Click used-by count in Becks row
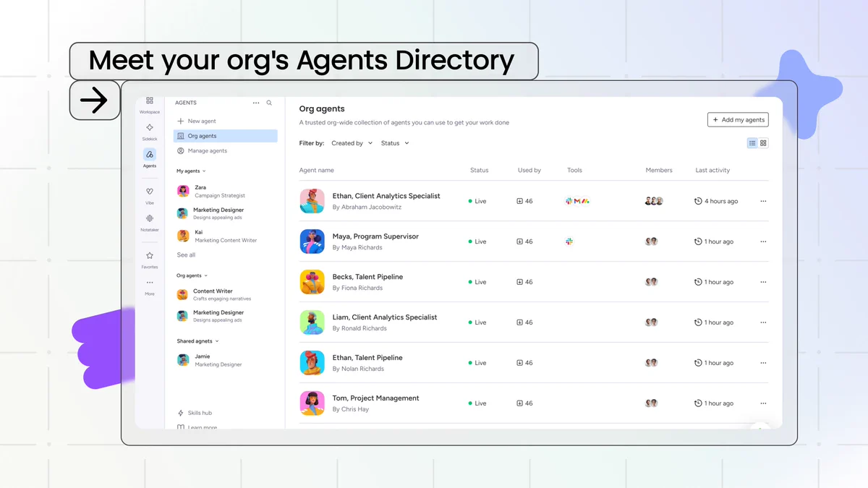The width and height of the screenshot is (868, 488). pyautogui.click(x=524, y=282)
